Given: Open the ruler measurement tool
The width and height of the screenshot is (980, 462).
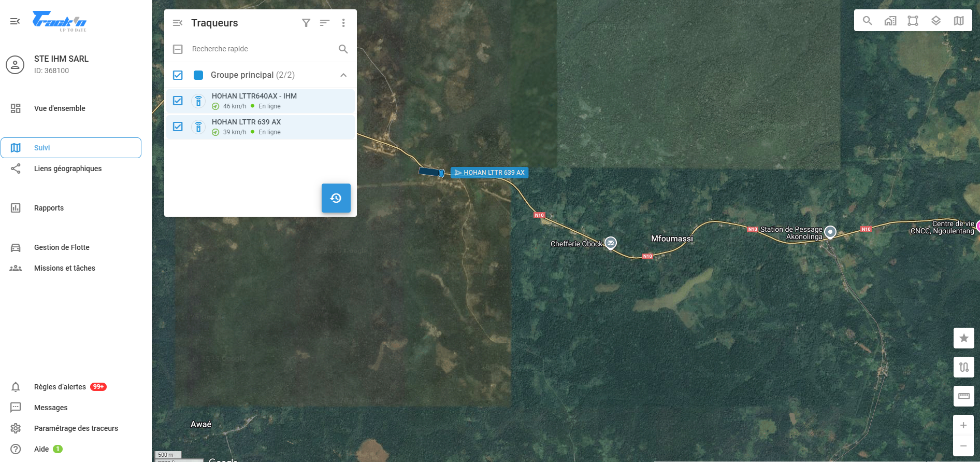Looking at the screenshot, I should pos(964,396).
